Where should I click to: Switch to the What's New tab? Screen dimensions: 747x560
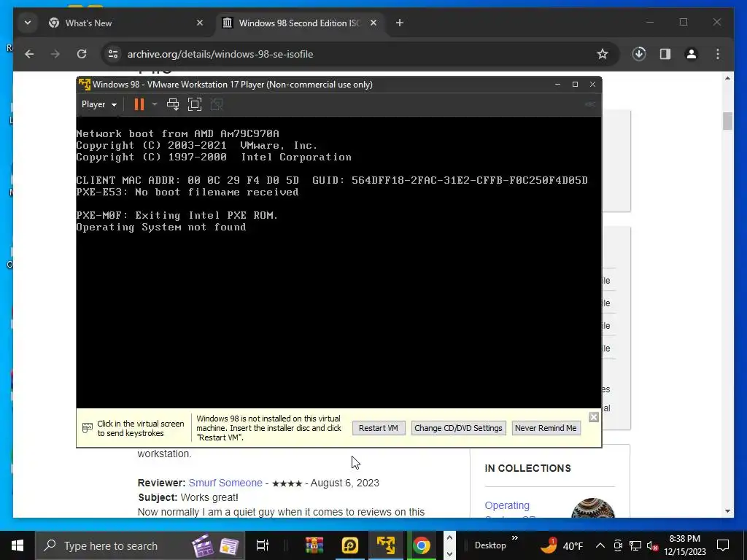point(125,23)
